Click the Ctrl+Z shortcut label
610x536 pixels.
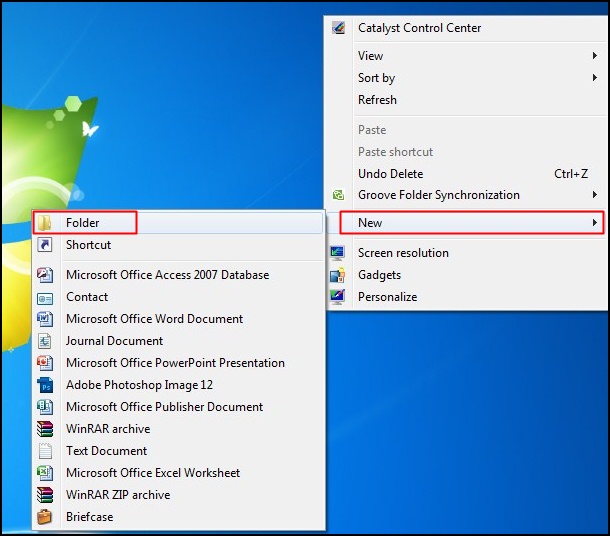[571, 173]
